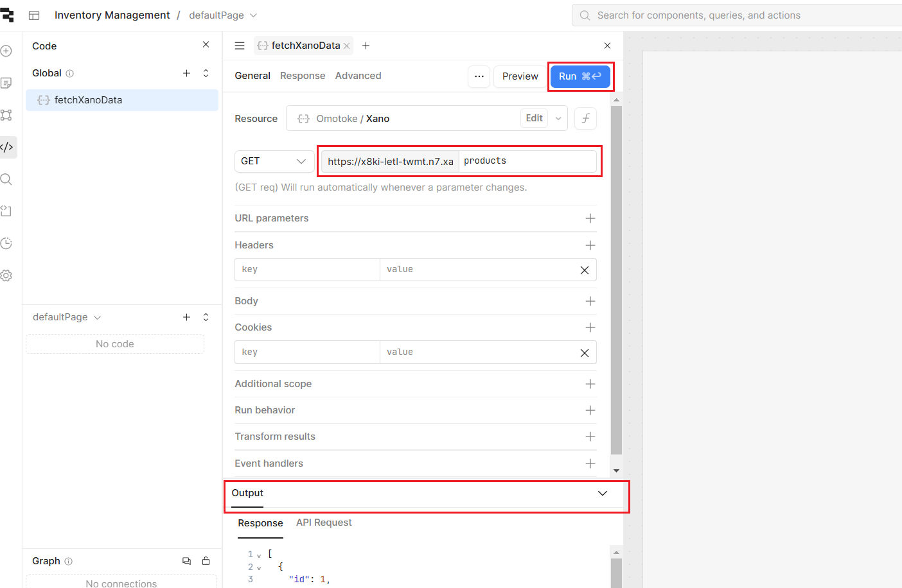Select the Output Response tab
The image size is (902, 588).
pos(260,523)
